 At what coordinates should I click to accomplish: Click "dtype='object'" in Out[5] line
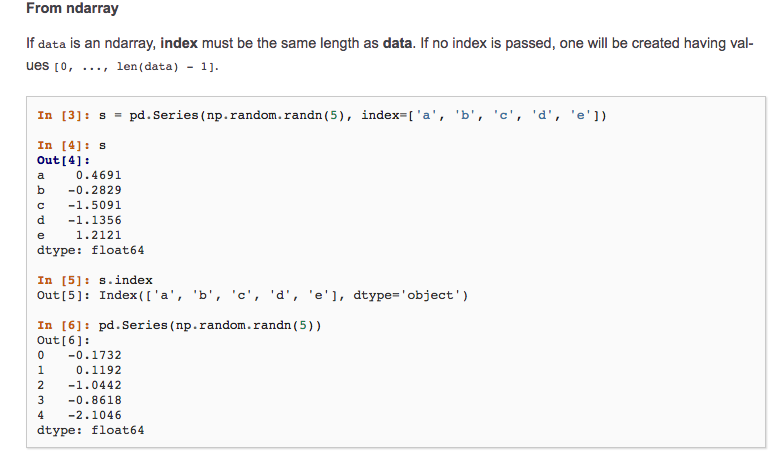[407, 296]
